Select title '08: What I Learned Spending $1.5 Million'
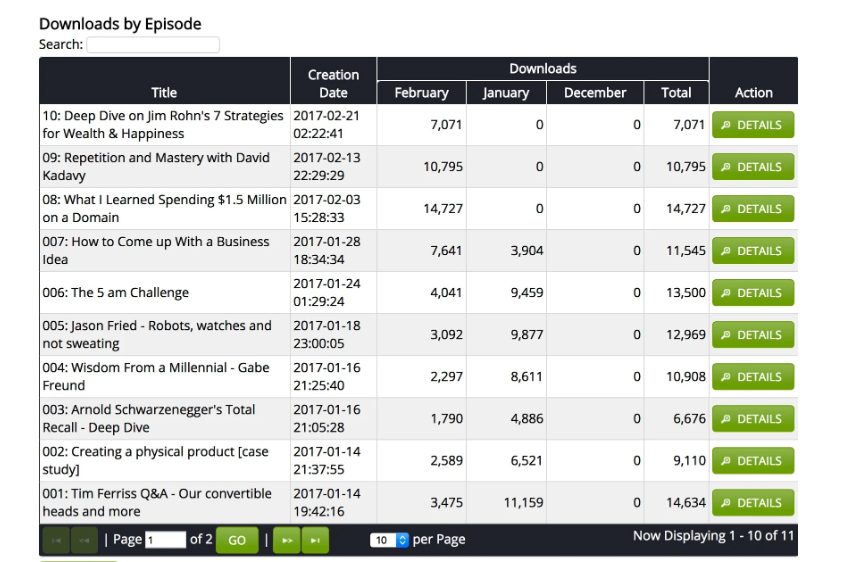 point(165,209)
